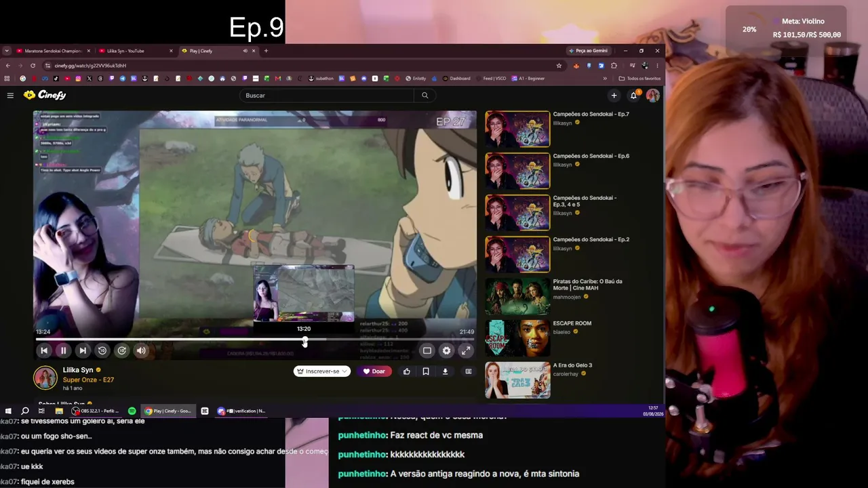Open the Lilika Syn channel avatar

[x=45, y=378]
